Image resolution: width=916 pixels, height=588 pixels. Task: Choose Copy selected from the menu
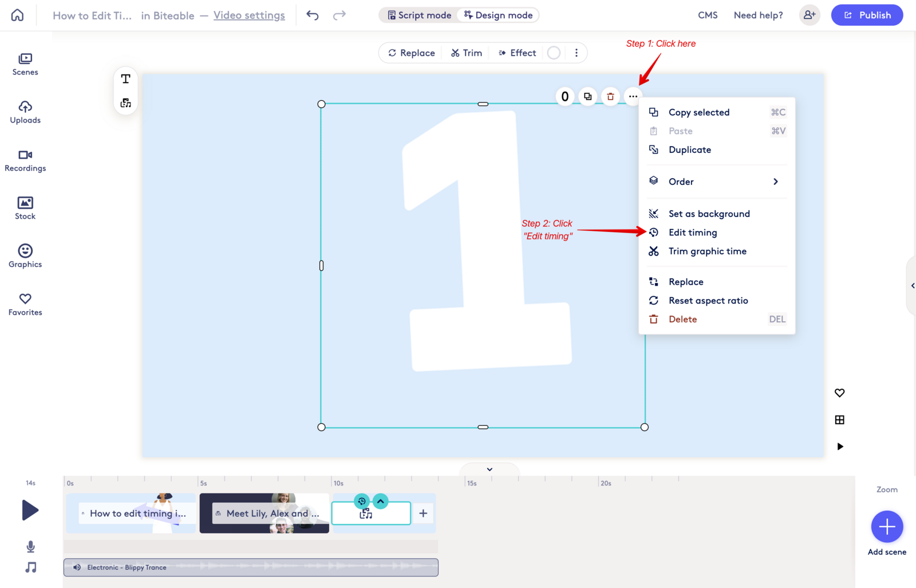click(x=717, y=112)
